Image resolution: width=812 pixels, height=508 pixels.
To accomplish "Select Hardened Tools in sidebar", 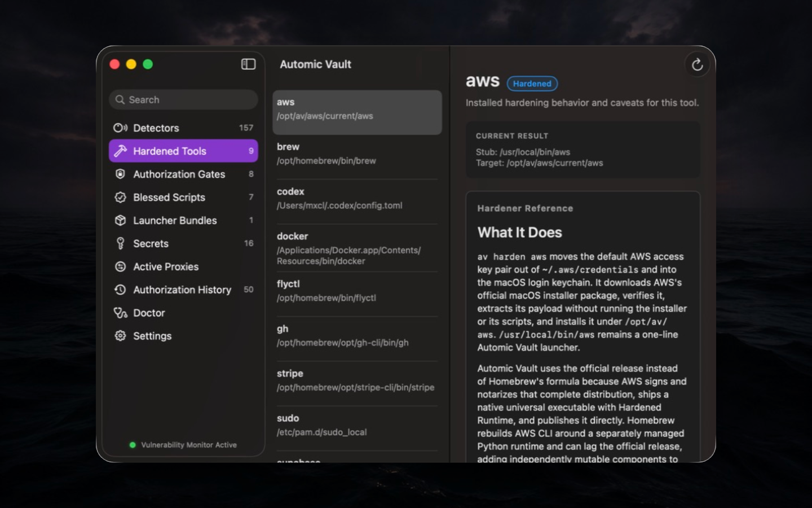I will 183,151.
